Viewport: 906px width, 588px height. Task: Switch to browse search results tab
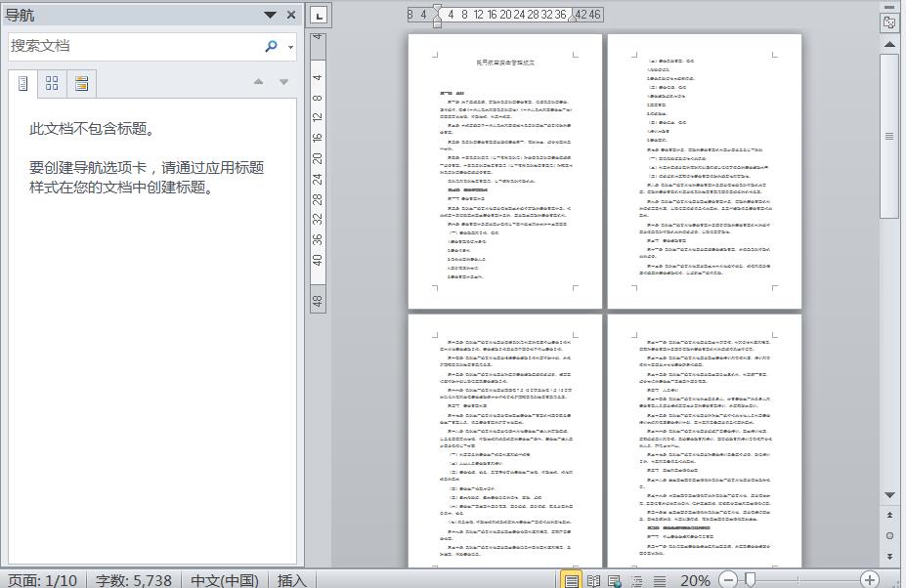[81, 83]
